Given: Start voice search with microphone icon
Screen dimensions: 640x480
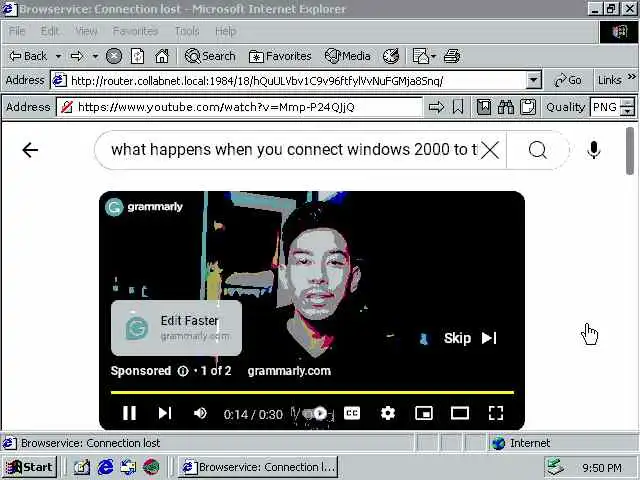Looking at the screenshot, I should click(x=594, y=150).
